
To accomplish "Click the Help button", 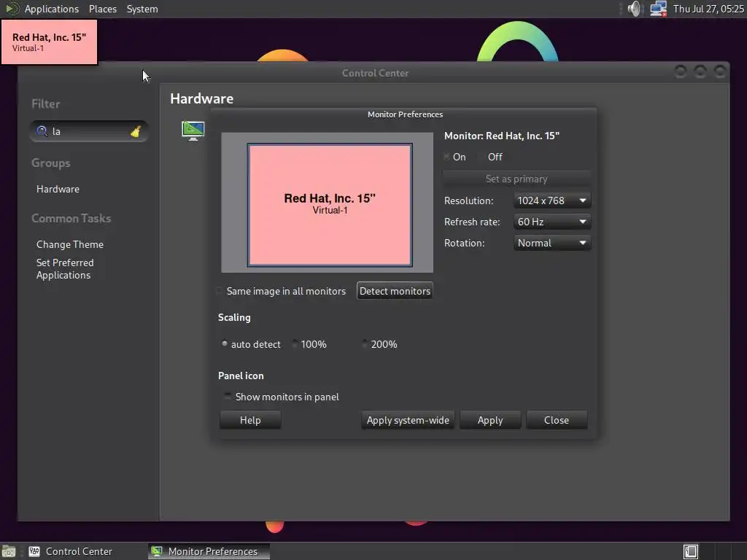I will point(250,420).
